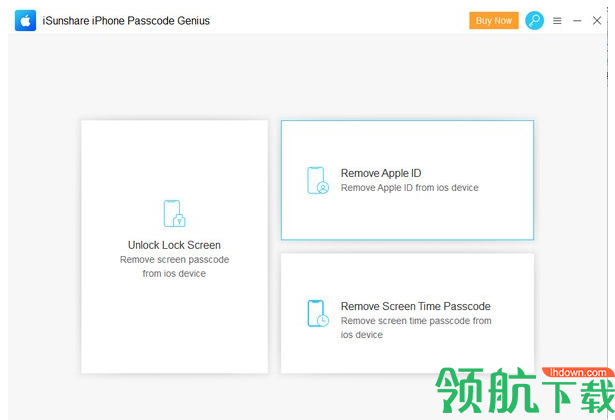This screenshot has width=615, height=420.
Task: Click "Remove screen passcode from ios device" description
Action: [174, 267]
